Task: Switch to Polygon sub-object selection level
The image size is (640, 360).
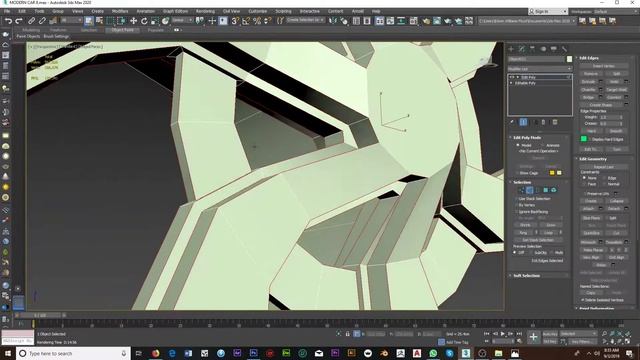Action: [546, 190]
